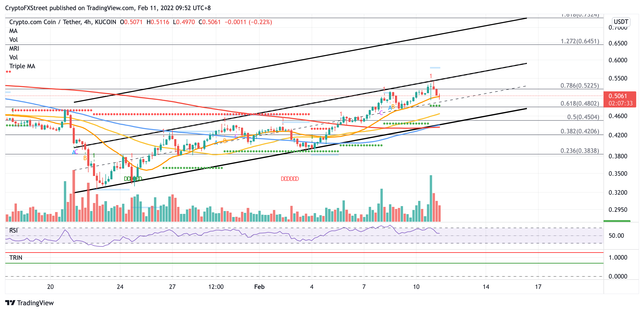This screenshot has width=644, height=312.
Task: Click the TRIN pane label
Action: point(16,257)
